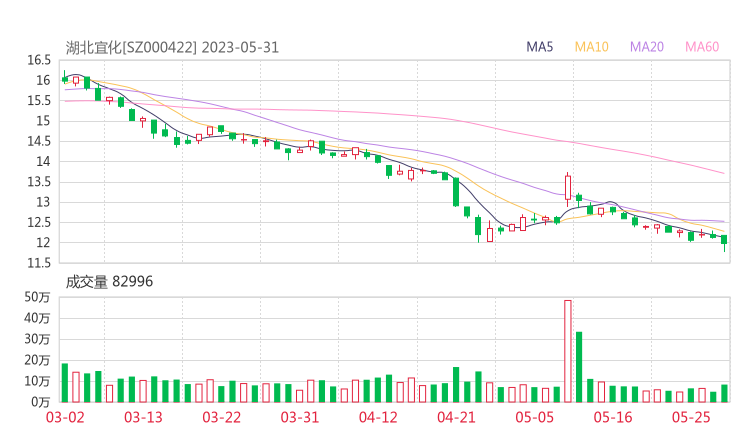740x440 pixels.
Task: Click the 16.5 price axis label
Action: point(39,60)
